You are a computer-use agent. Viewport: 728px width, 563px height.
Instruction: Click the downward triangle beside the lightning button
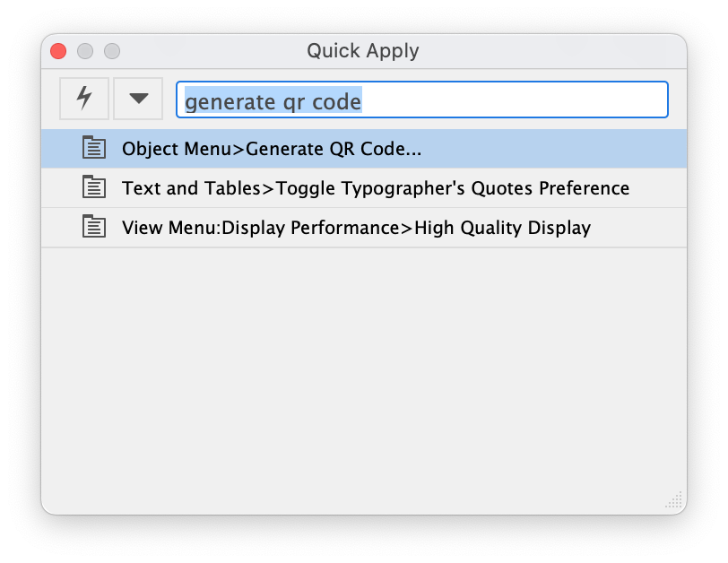pos(137,99)
